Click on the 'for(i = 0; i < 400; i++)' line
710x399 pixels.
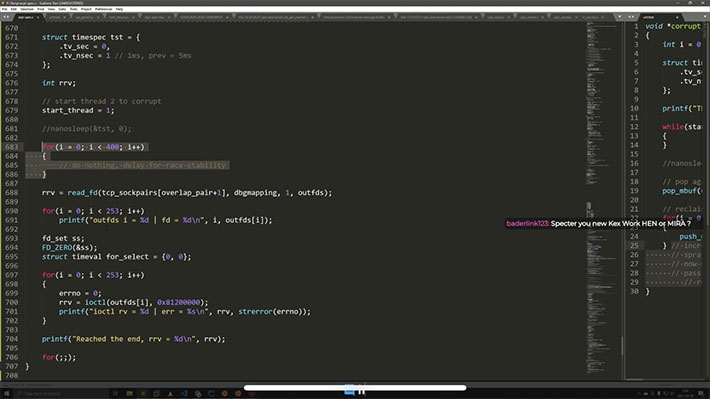point(93,147)
